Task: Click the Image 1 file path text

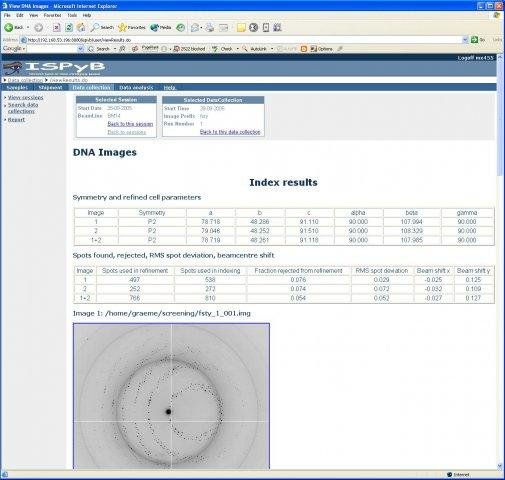Action: tap(162, 313)
